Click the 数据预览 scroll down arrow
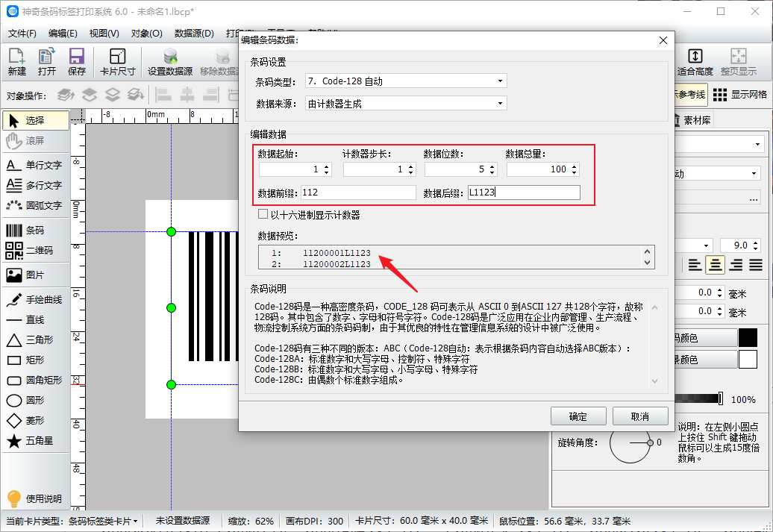Screen dimensions: 773x532 (x=648, y=263)
